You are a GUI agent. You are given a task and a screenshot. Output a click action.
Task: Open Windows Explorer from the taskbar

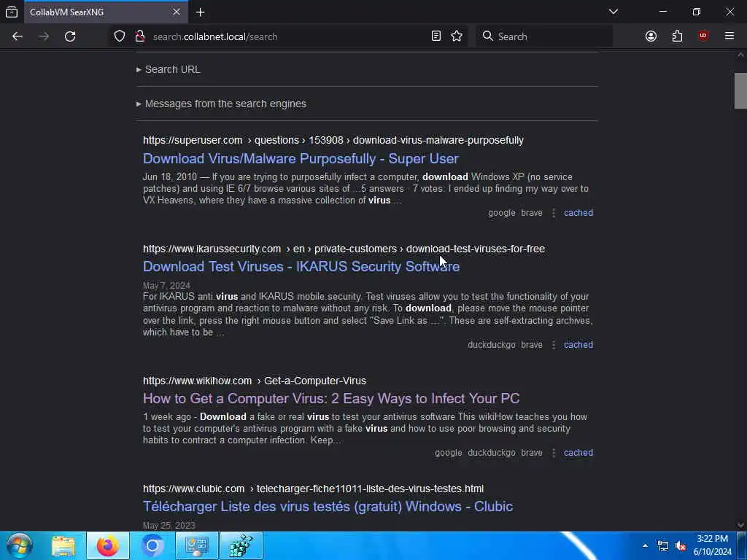tap(63, 546)
